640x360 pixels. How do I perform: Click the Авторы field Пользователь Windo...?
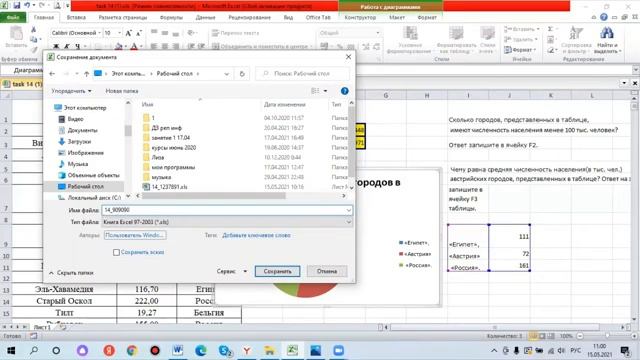(x=135, y=235)
